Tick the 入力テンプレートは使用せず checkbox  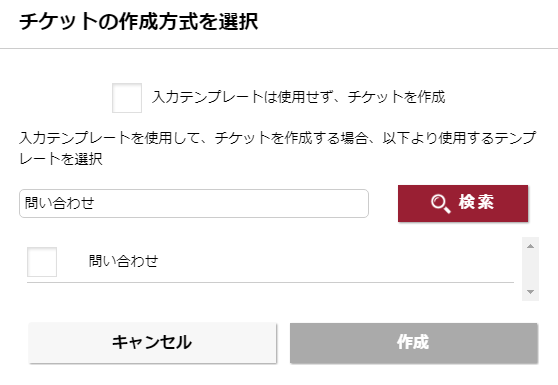[127, 98]
